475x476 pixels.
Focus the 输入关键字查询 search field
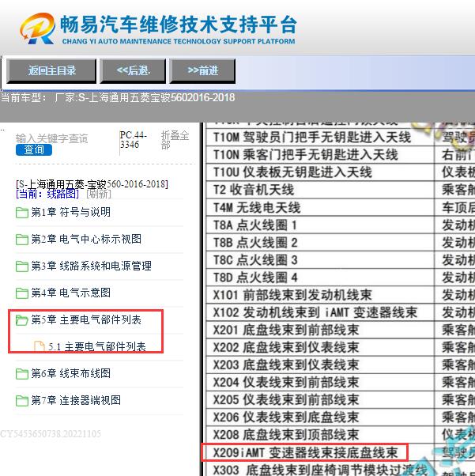pyautogui.click(x=51, y=138)
